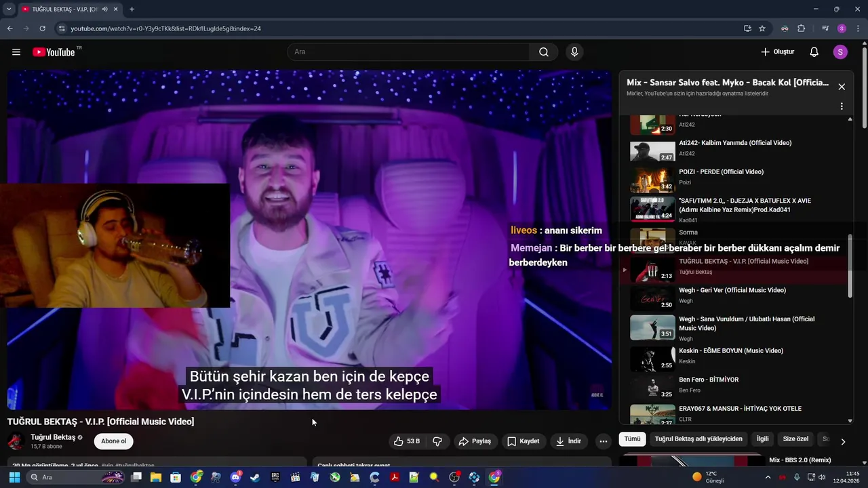Reload the current page
The width and height of the screenshot is (868, 488).
[42, 28]
